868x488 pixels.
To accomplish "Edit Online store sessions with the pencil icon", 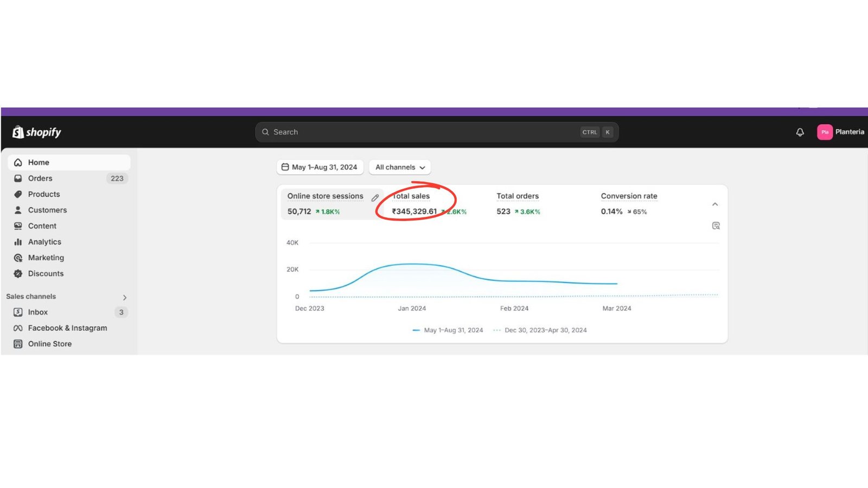I will (x=375, y=198).
